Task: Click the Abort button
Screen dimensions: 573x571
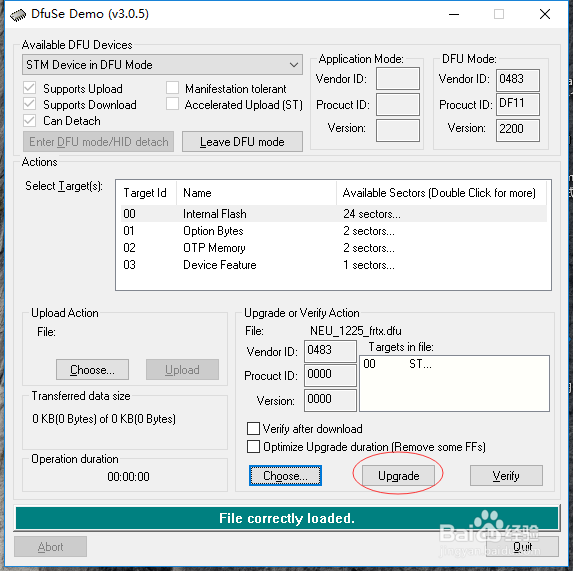Action: tap(50, 547)
